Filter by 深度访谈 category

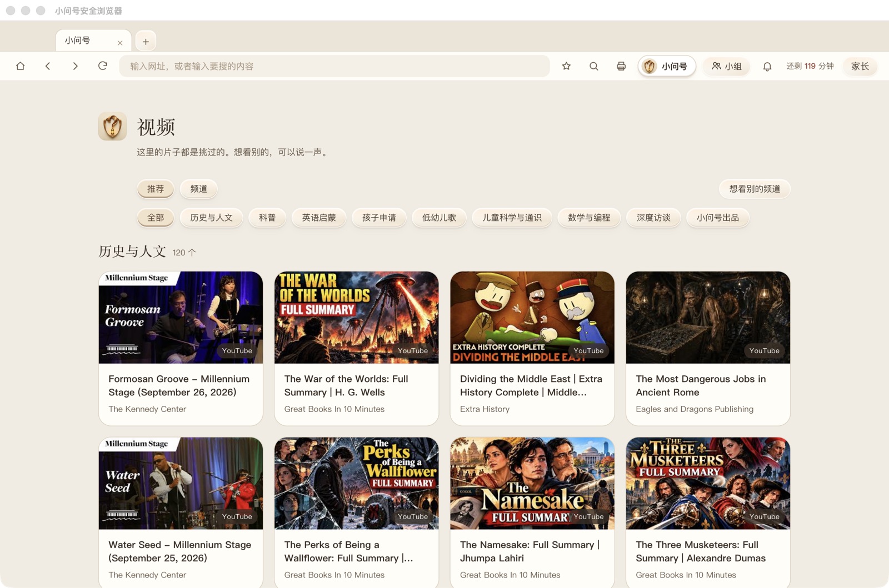653,218
